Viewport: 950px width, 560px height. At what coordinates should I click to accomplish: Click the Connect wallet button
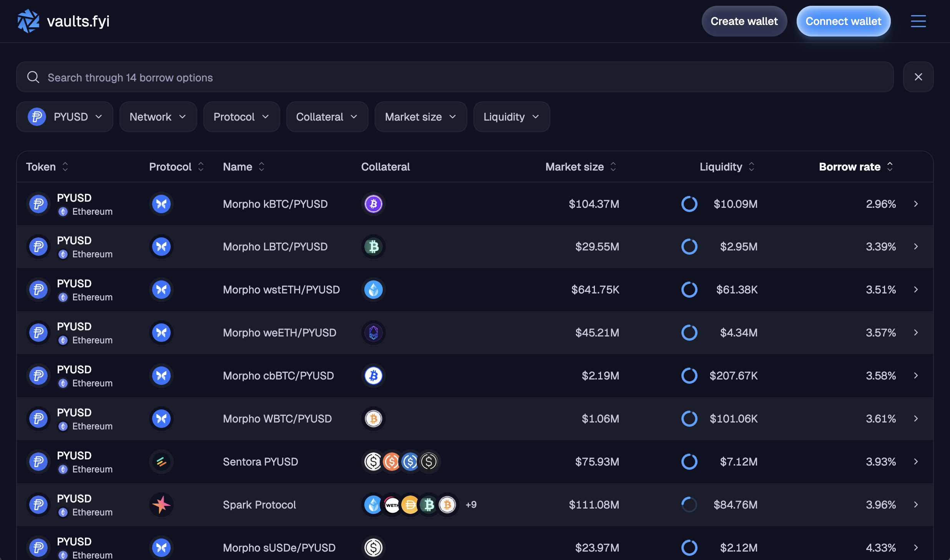tap(843, 21)
